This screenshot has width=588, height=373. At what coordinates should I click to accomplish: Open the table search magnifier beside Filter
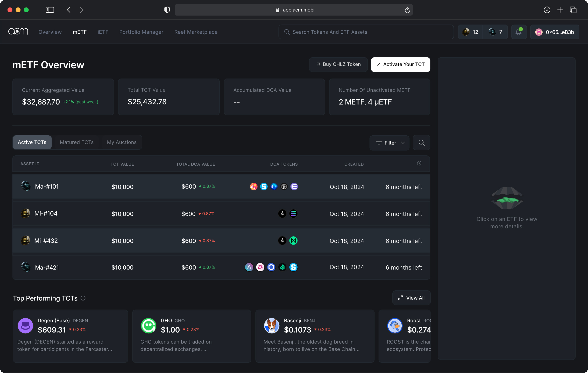coord(421,143)
